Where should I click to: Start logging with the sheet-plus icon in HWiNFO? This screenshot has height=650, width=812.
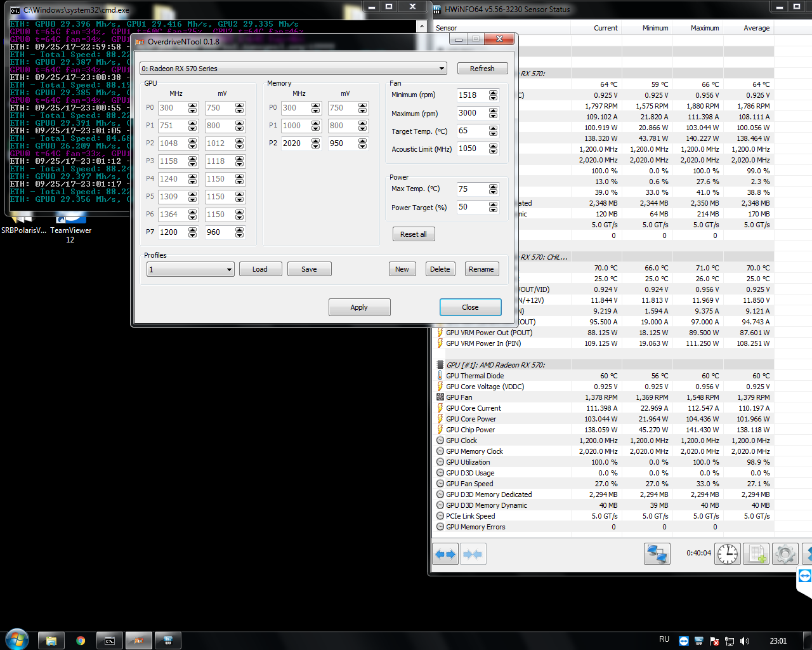pyautogui.click(x=756, y=554)
